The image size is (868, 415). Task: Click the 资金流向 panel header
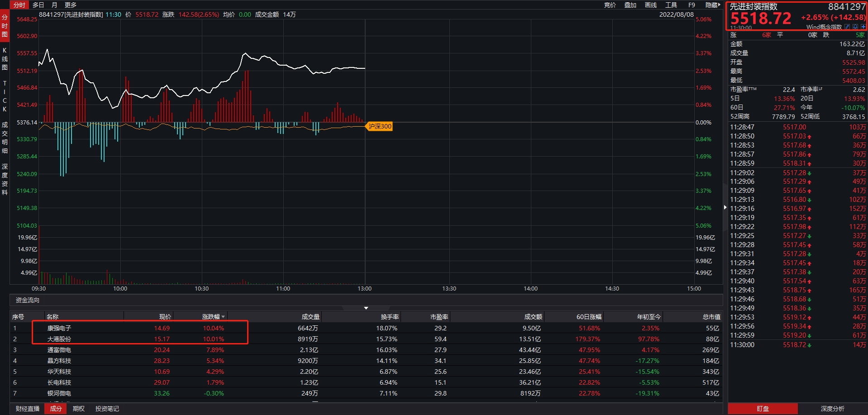[x=27, y=300]
